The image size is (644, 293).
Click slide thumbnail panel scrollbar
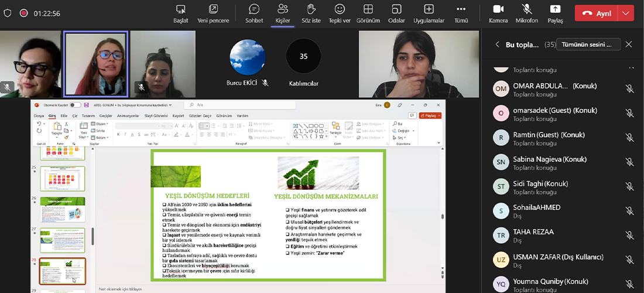93,236
